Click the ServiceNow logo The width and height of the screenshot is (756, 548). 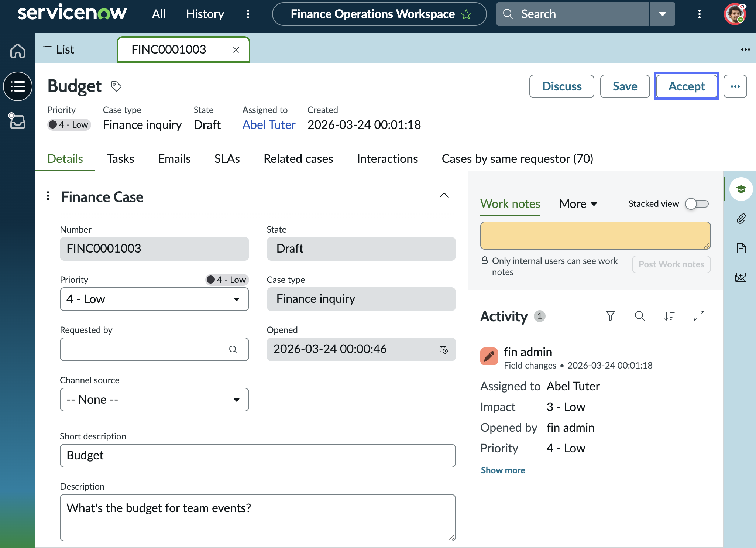[x=72, y=13]
